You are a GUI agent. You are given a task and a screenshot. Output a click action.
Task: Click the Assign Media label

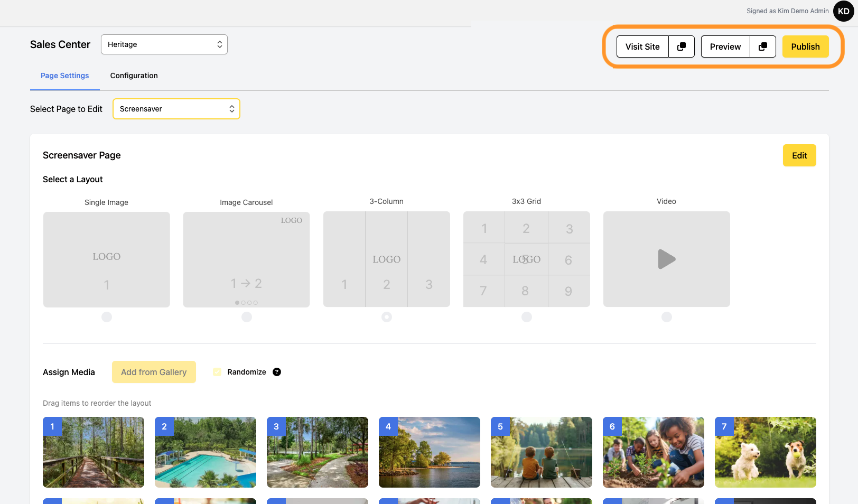[x=69, y=372]
